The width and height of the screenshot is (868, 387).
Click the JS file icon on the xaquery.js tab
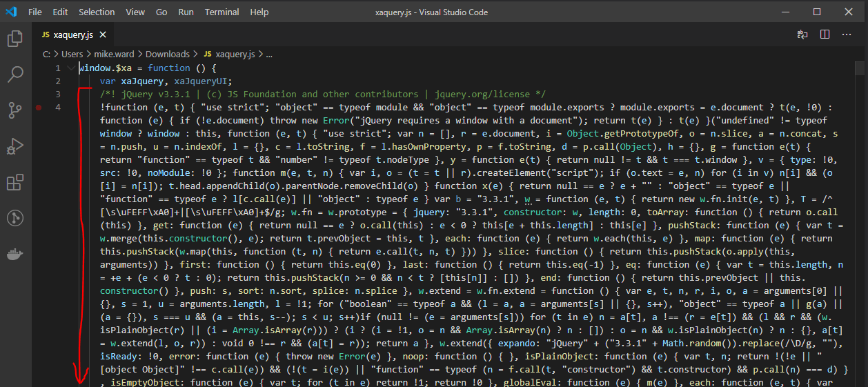click(46, 34)
